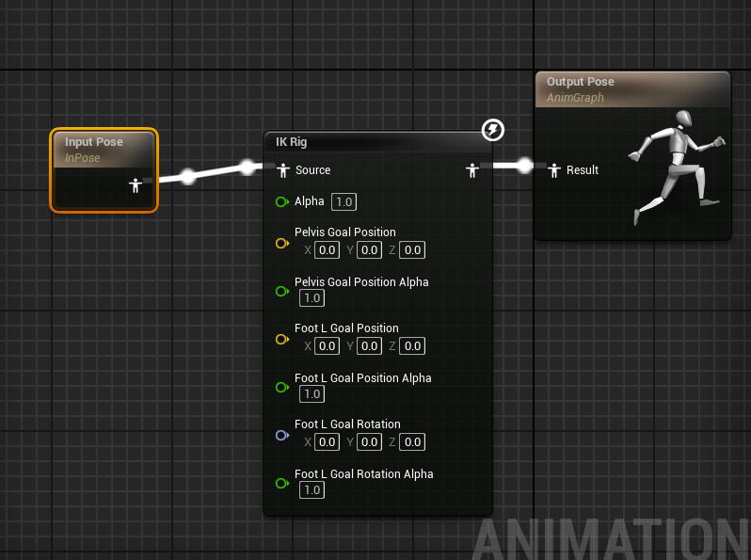Click the Pelvis Goal Position label

pos(345,232)
